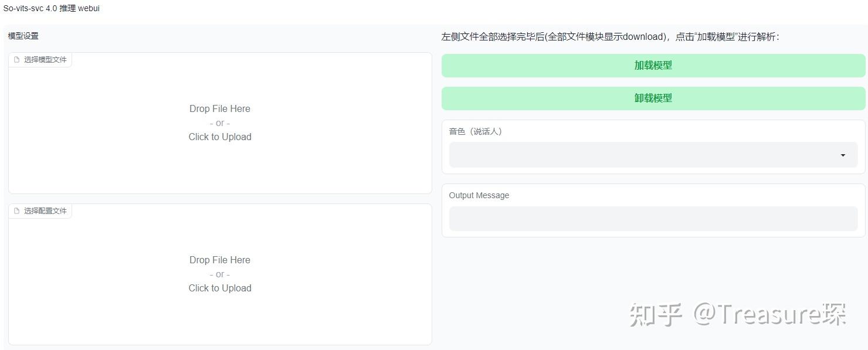
Task: Click the file icon beside 选择配置文件
Action: click(x=16, y=210)
